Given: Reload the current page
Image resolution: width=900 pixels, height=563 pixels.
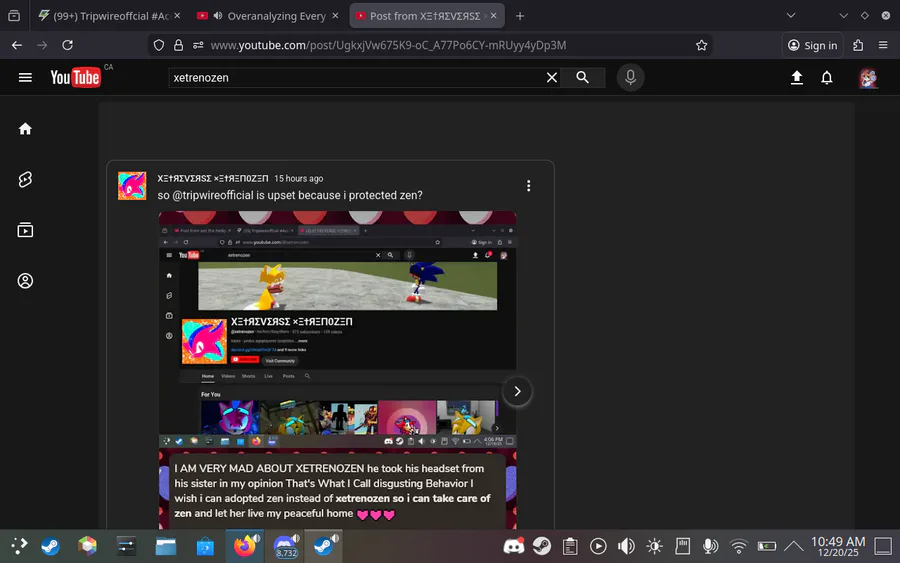Looking at the screenshot, I should (67, 45).
